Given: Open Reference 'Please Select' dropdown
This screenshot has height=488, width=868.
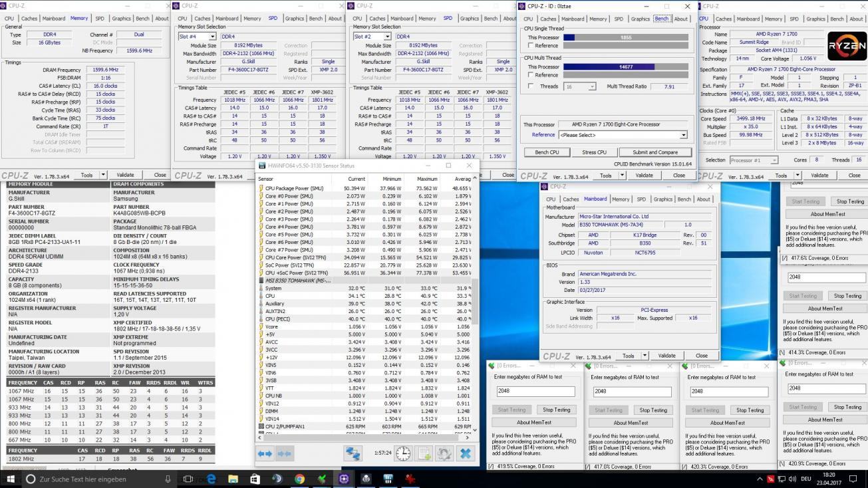Looking at the screenshot, I should (683, 135).
